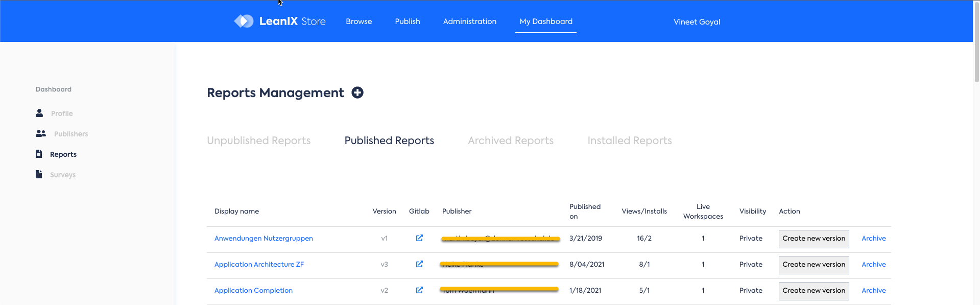This screenshot has height=305, width=980.
Task: Click the plus icon beside Reports Management
Action: 357,92
